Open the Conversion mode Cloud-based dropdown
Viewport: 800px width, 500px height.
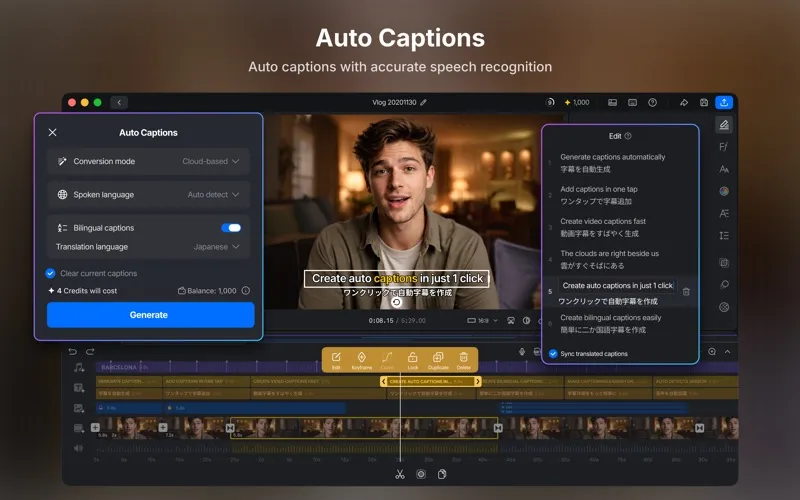[211, 161]
